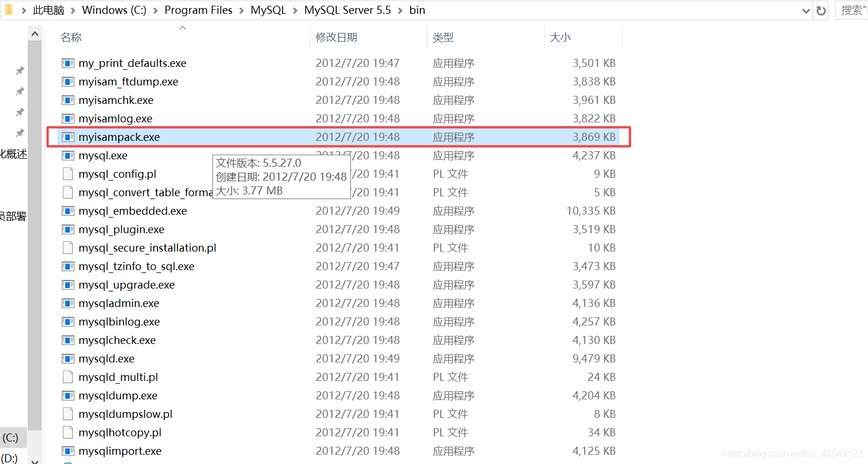This screenshot has height=464, width=868.
Task: Go to Windows (C:) in the breadcrumb path
Action: tap(114, 10)
